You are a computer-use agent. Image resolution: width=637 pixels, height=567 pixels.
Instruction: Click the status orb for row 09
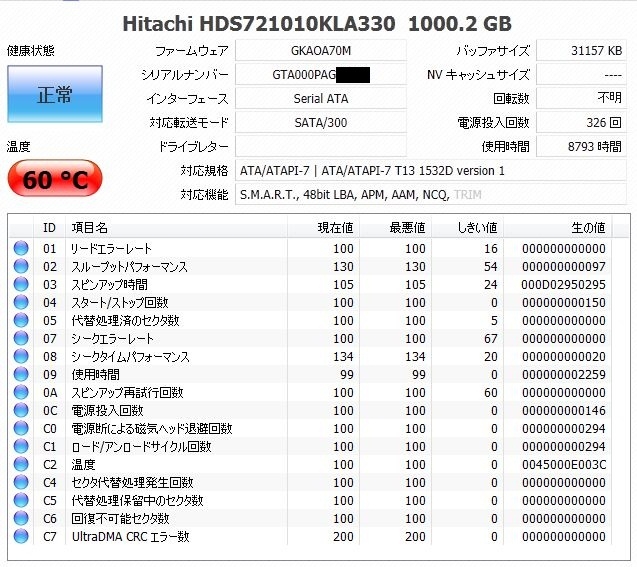click(21, 374)
